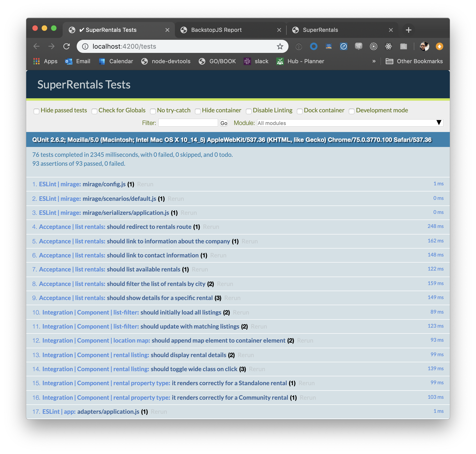Rerun the mirage/config.js test
This screenshot has width=476, height=454.
point(145,184)
